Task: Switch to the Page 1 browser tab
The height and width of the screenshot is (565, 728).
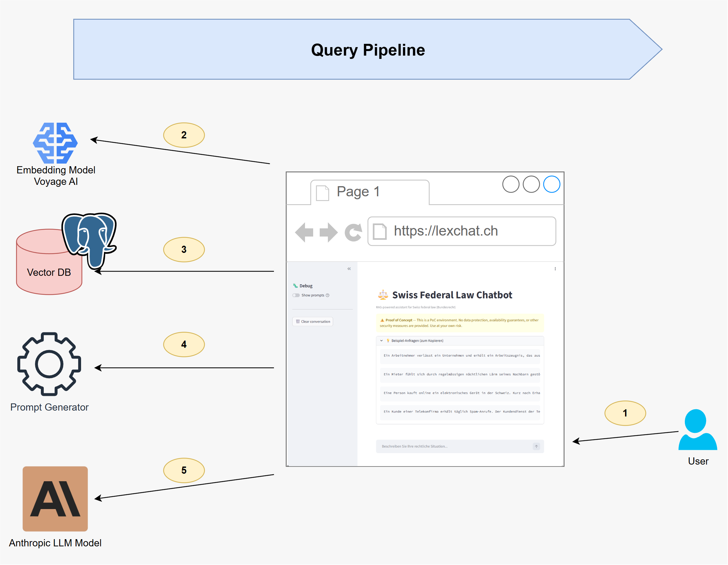Action: (358, 191)
